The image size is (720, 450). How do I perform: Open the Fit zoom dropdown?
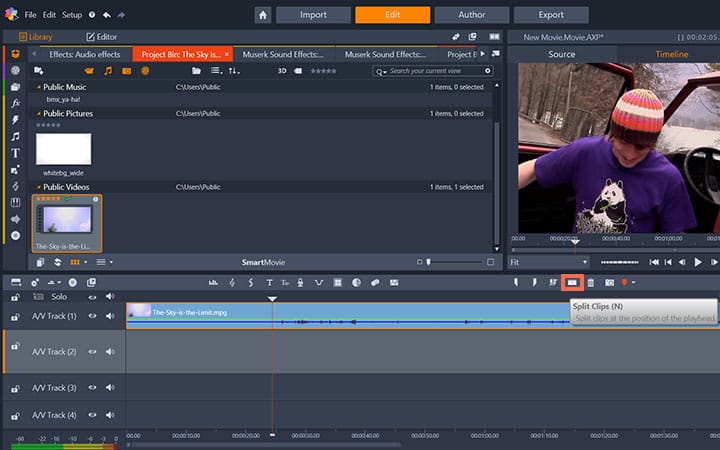tap(548, 262)
